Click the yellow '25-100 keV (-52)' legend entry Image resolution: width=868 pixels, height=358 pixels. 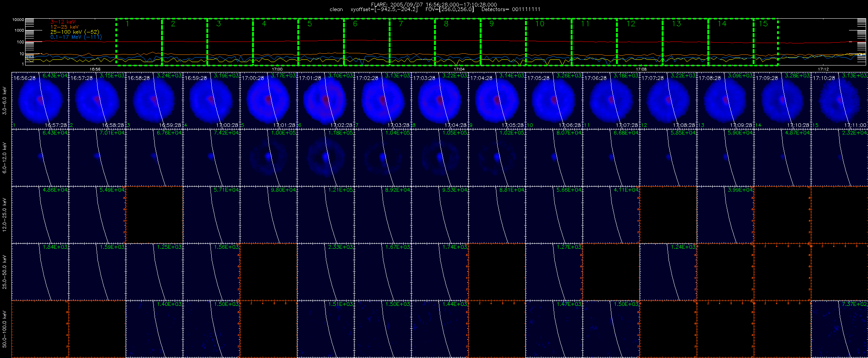(x=75, y=32)
